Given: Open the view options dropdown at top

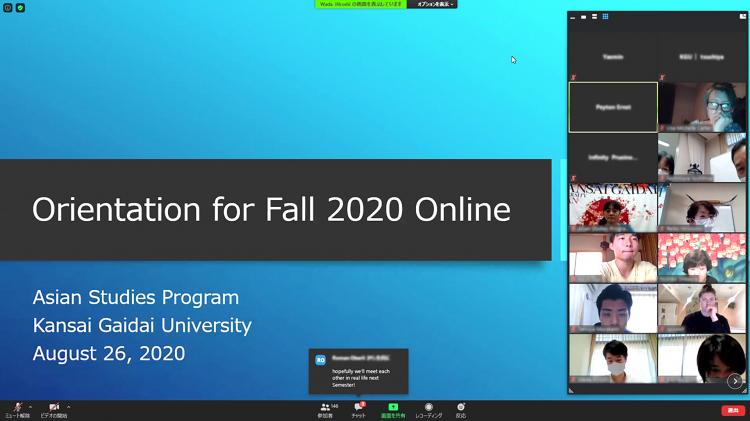Looking at the screenshot, I should (432, 4).
